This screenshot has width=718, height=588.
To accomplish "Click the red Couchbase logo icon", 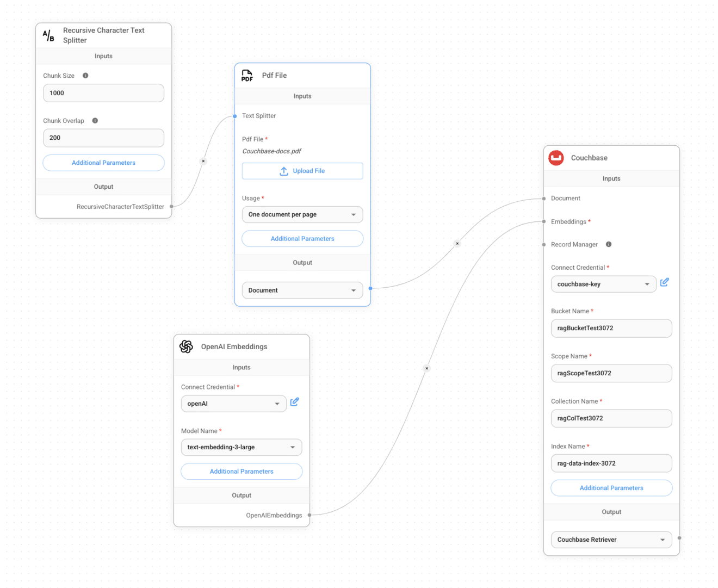I will click(x=556, y=158).
